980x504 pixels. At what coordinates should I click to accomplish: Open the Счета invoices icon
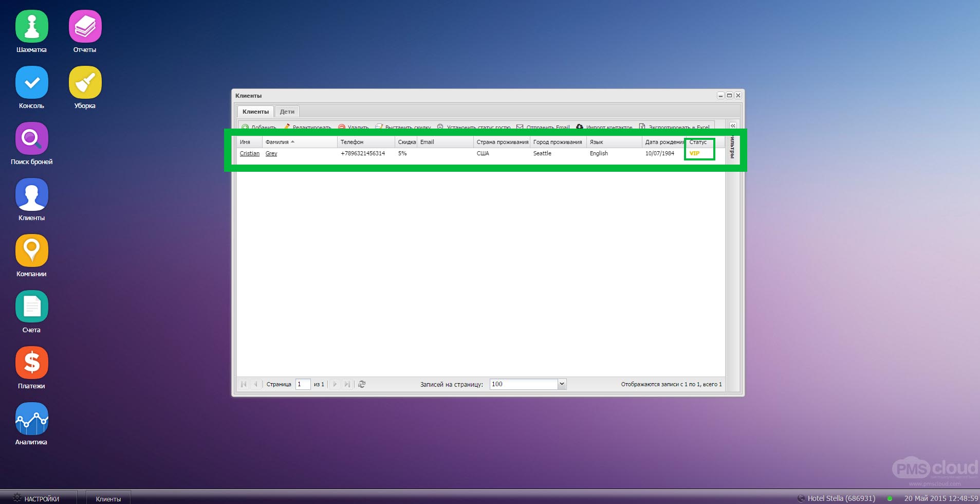(x=31, y=307)
